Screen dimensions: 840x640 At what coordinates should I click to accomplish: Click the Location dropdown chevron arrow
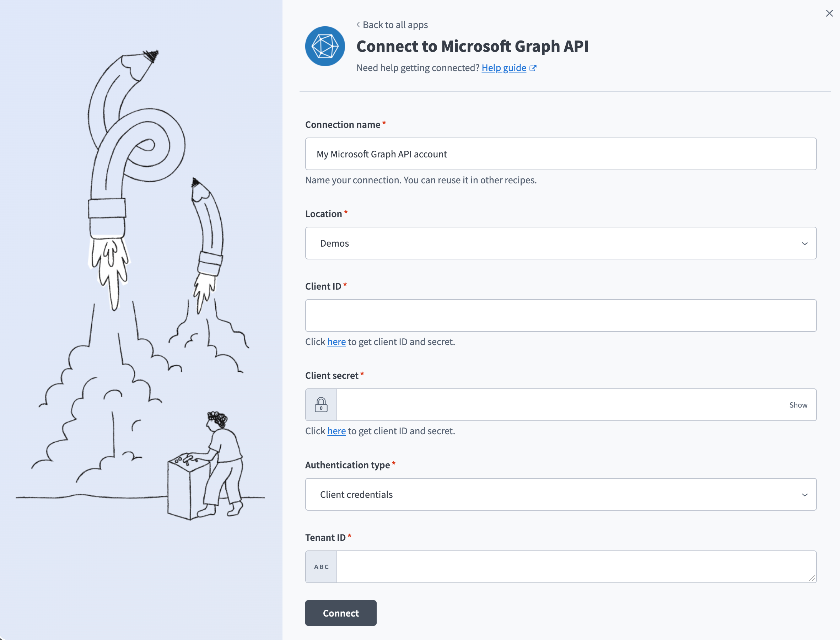[804, 243]
